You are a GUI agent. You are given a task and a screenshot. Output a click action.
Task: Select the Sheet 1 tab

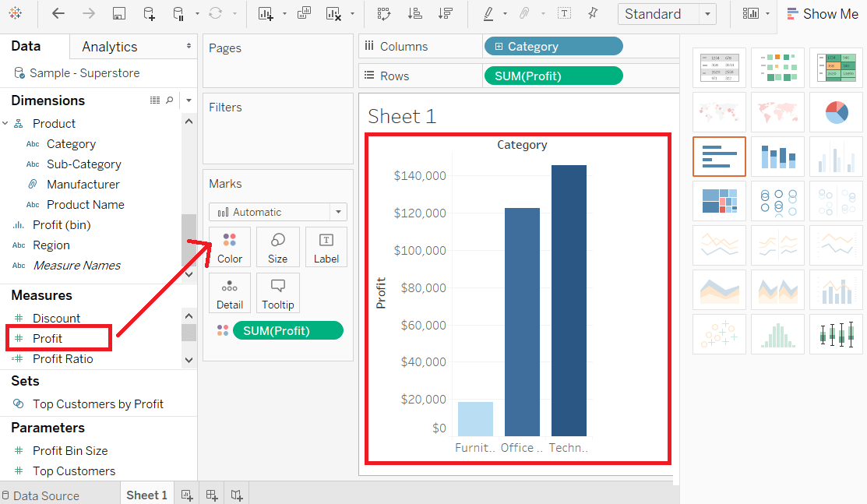click(x=146, y=495)
